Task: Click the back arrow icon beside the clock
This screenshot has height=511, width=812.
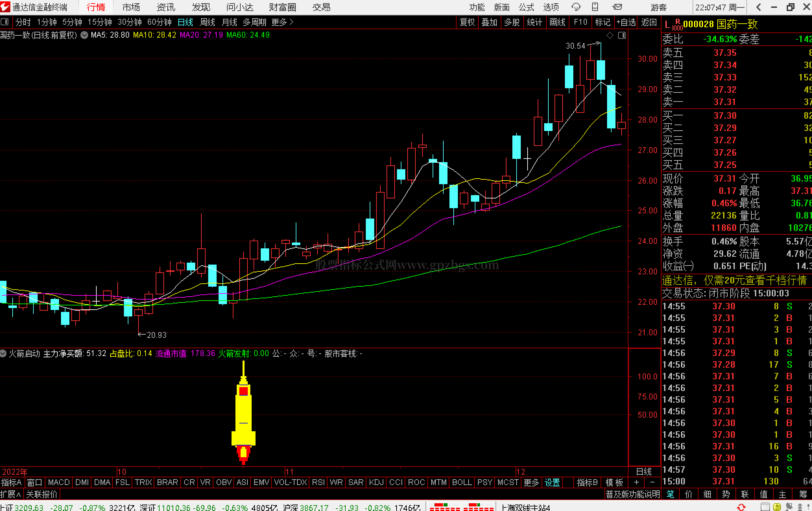Action: pos(759,7)
